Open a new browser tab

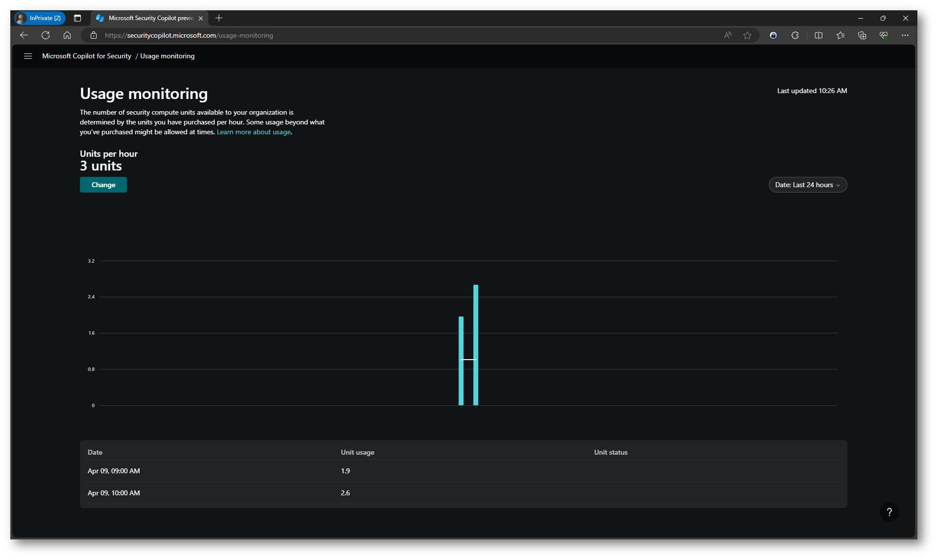(219, 18)
